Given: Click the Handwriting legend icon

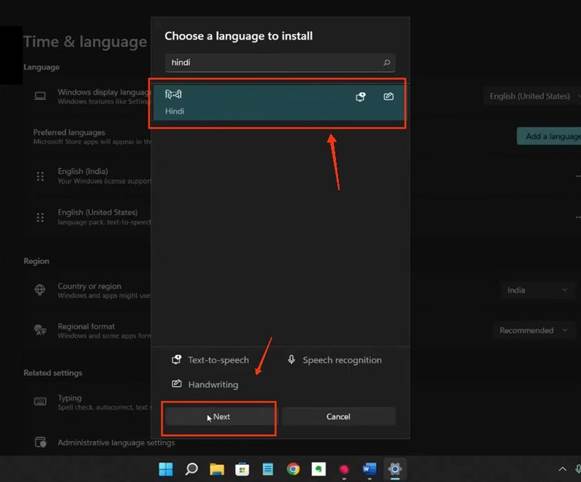Looking at the screenshot, I should coord(177,384).
